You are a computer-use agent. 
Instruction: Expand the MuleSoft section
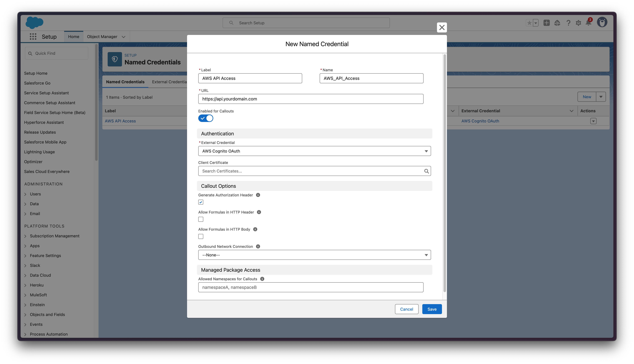[x=25, y=295]
